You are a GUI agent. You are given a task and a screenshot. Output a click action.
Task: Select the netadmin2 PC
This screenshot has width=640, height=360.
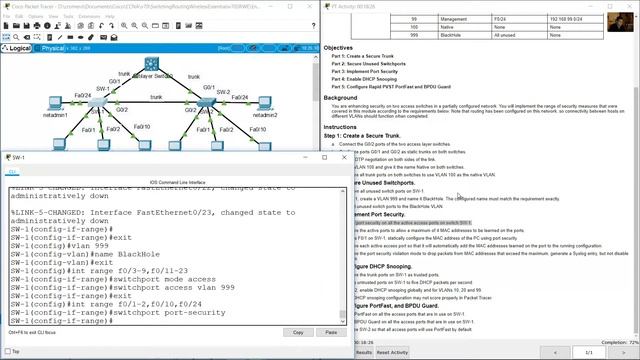tap(265, 102)
